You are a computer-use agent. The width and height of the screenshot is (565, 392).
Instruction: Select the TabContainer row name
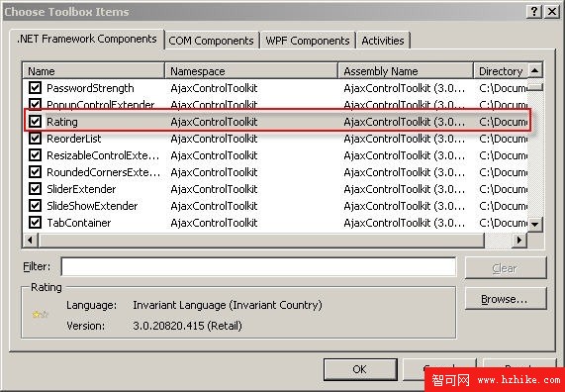click(x=79, y=223)
